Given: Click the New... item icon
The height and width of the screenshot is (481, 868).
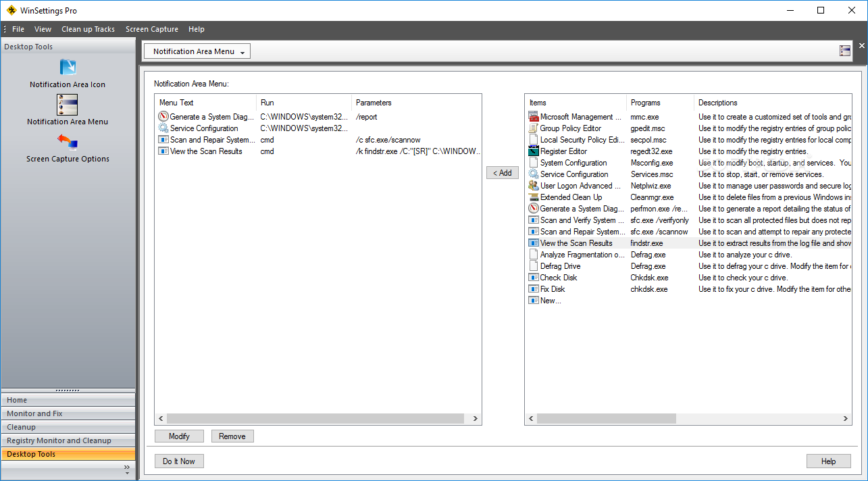Looking at the screenshot, I should point(534,301).
